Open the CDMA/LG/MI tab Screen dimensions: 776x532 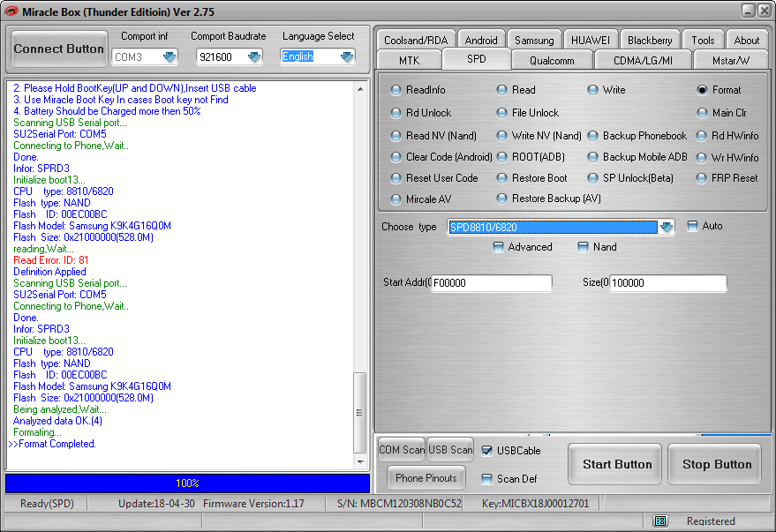(643, 60)
